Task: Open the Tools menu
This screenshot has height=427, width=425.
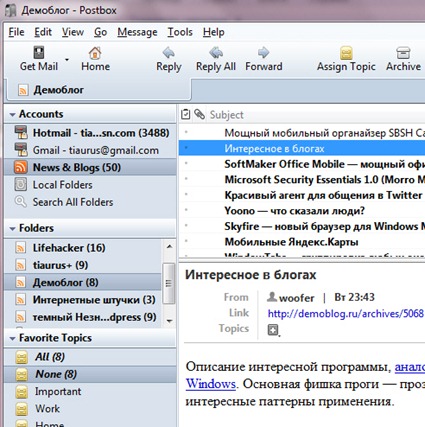Action: [180, 32]
